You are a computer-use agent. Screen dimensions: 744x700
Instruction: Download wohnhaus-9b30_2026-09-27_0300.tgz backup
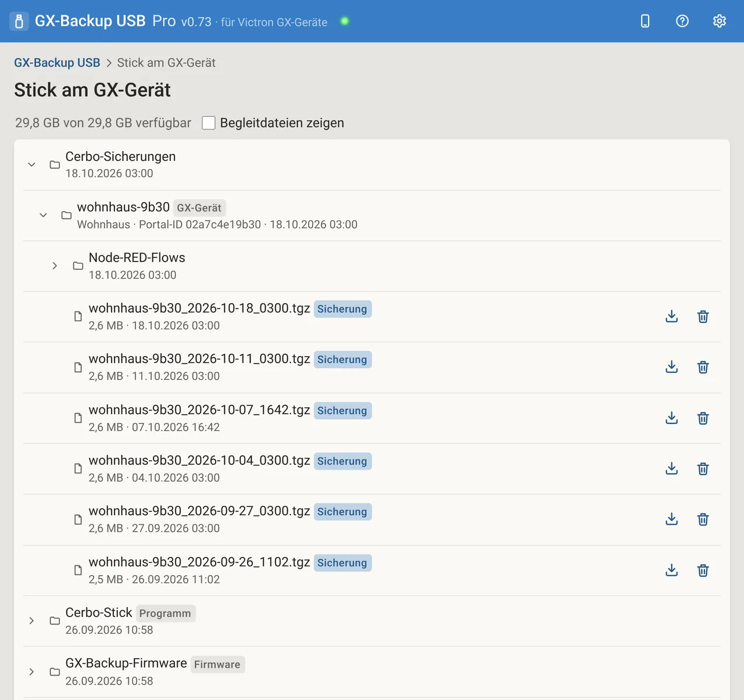tap(671, 519)
